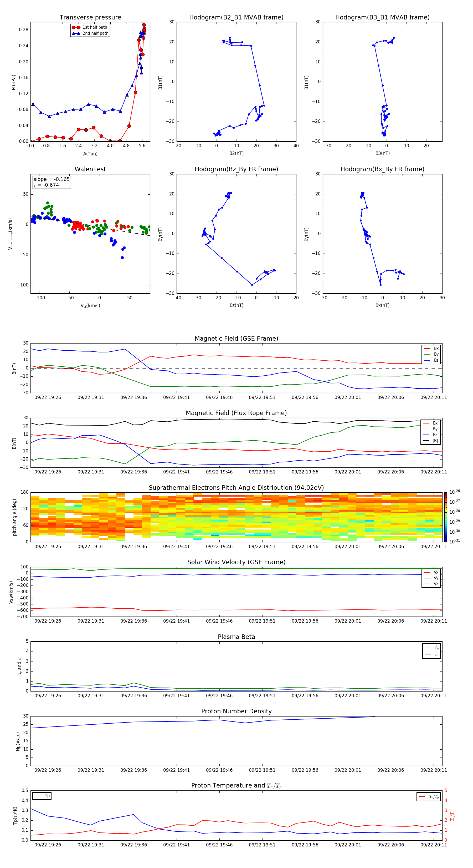Click the 'WalenTest' plot title
Viewport: 473px width, 868px height.
point(90,169)
